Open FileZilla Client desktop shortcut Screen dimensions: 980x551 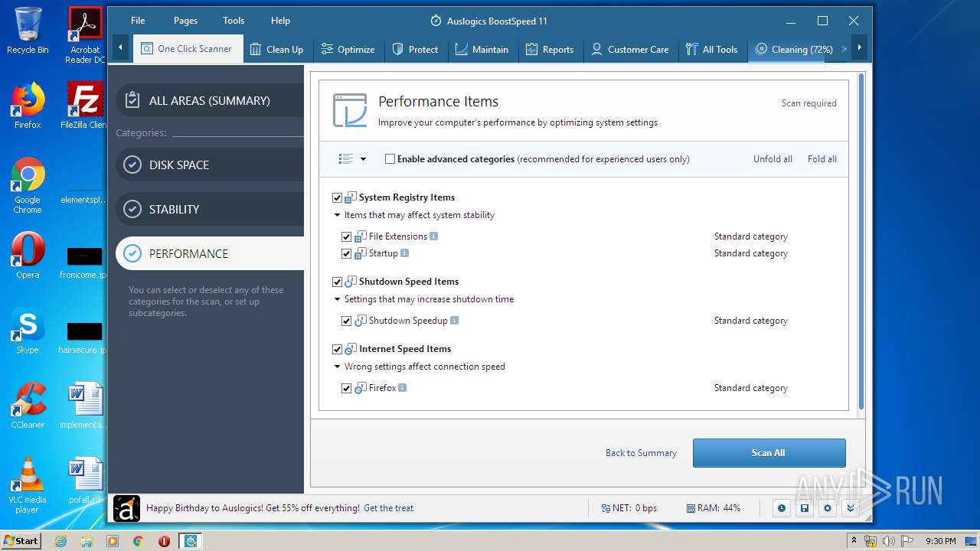point(85,106)
